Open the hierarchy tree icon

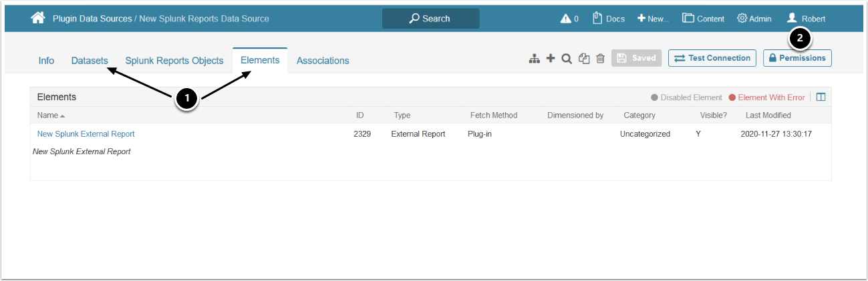coord(534,59)
